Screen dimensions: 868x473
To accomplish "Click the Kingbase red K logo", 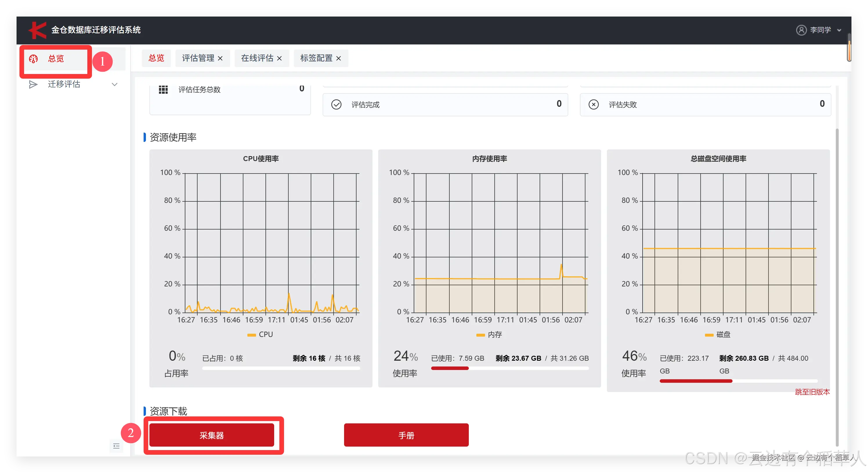I will pyautogui.click(x=38, y=30).
